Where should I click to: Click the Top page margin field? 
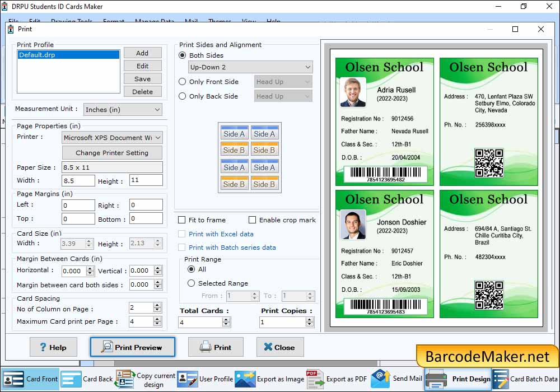point(78,218)
